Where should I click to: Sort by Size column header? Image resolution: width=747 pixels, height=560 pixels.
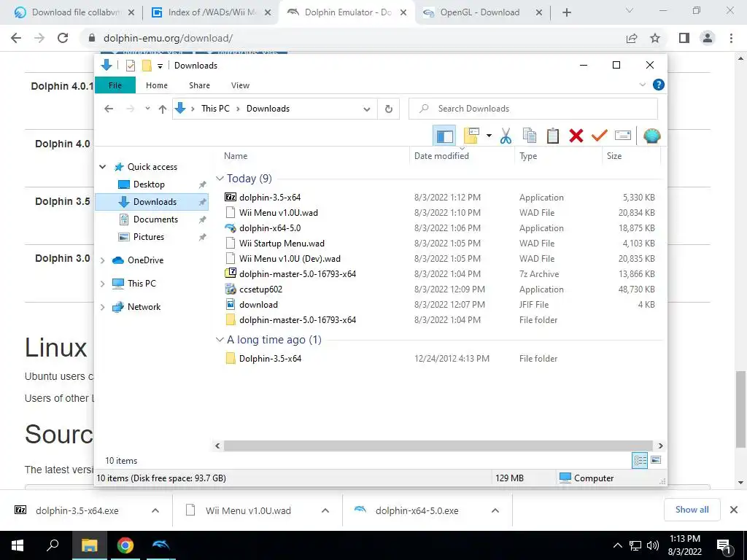pyautogui.click(x=614, y=156)
